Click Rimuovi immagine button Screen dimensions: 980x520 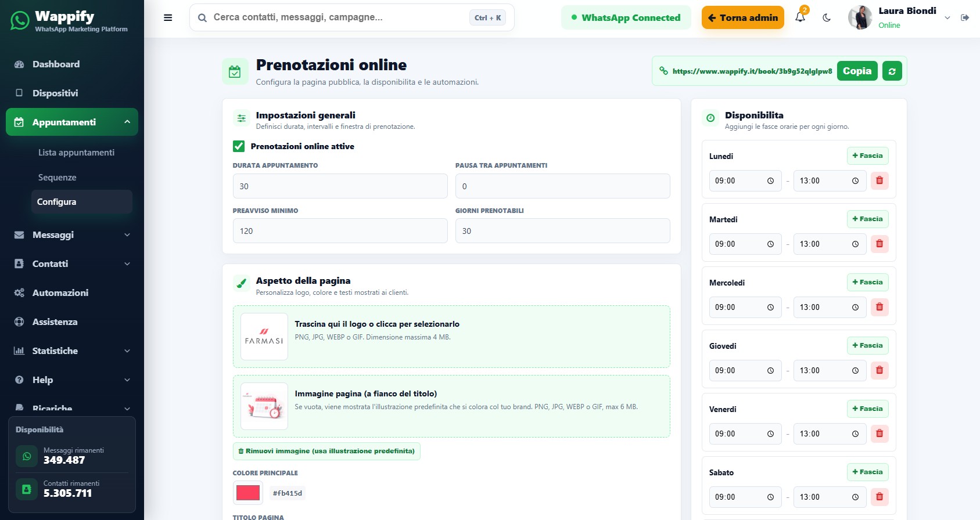point(326,451)
